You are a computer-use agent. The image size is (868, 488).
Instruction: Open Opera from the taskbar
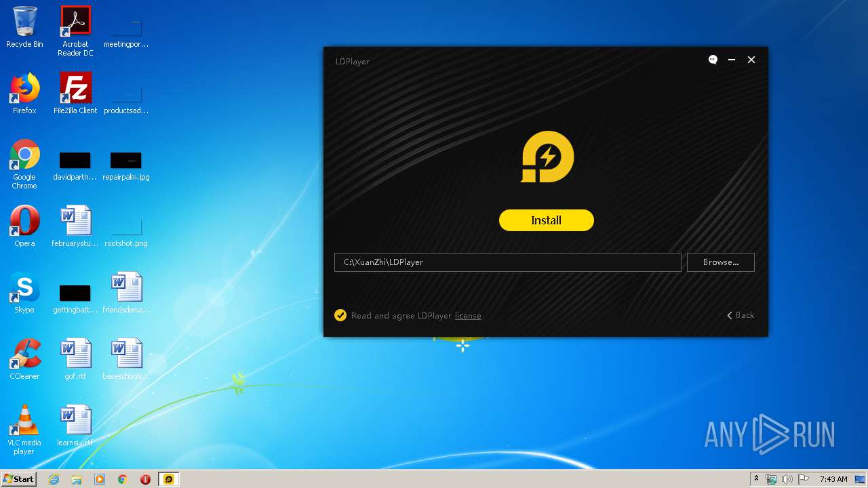click(x=145, y=479)
